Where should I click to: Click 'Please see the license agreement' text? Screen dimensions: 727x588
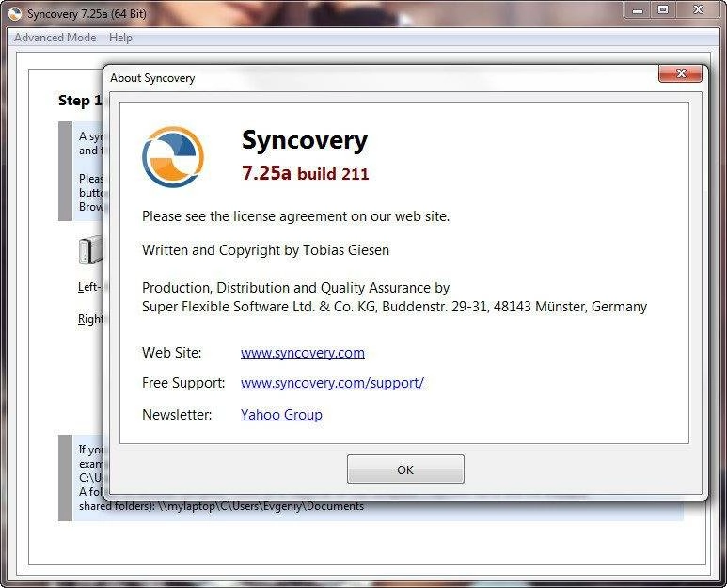tap(296, 216)
